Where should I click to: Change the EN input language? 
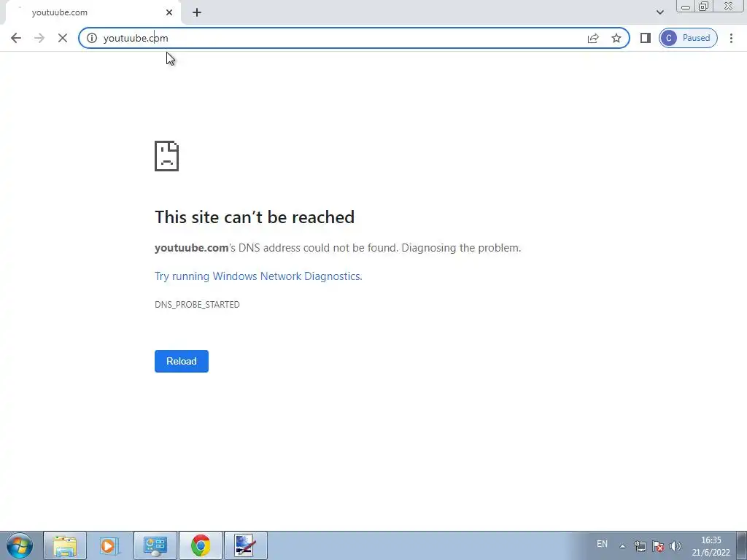coord(602,544)
